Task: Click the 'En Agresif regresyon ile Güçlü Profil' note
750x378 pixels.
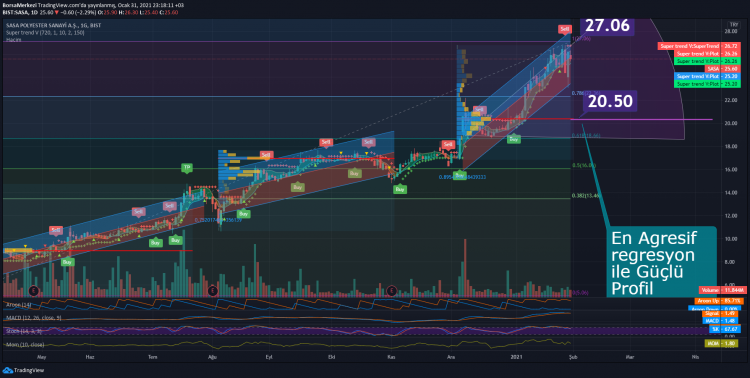Action: coord(662,263)
